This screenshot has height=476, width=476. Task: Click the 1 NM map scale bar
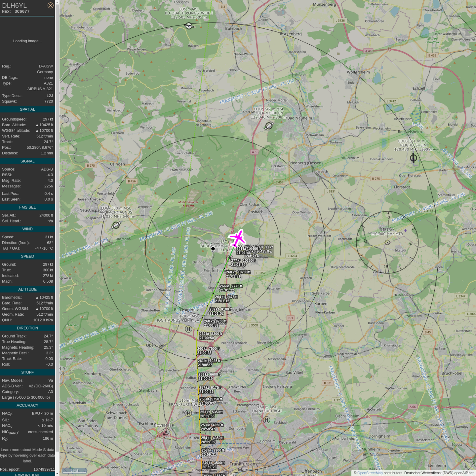tap(74, 471)
